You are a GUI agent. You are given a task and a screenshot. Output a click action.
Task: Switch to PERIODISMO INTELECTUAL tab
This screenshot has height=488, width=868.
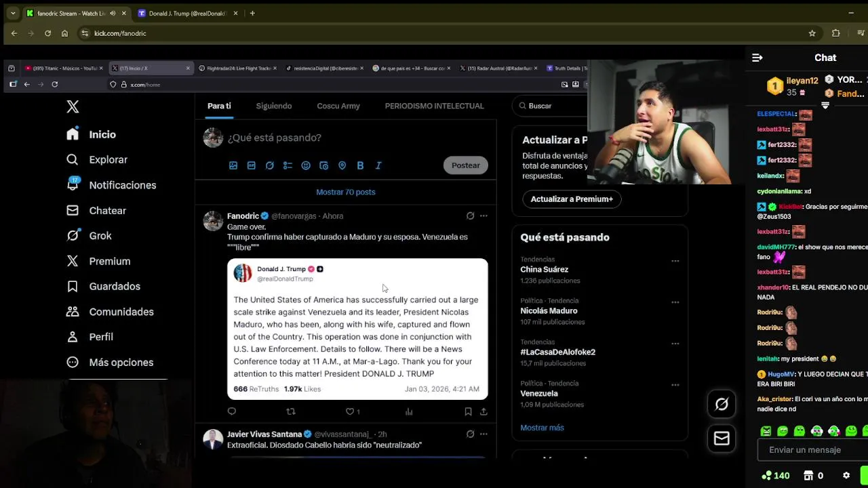(x=434, y=106)
